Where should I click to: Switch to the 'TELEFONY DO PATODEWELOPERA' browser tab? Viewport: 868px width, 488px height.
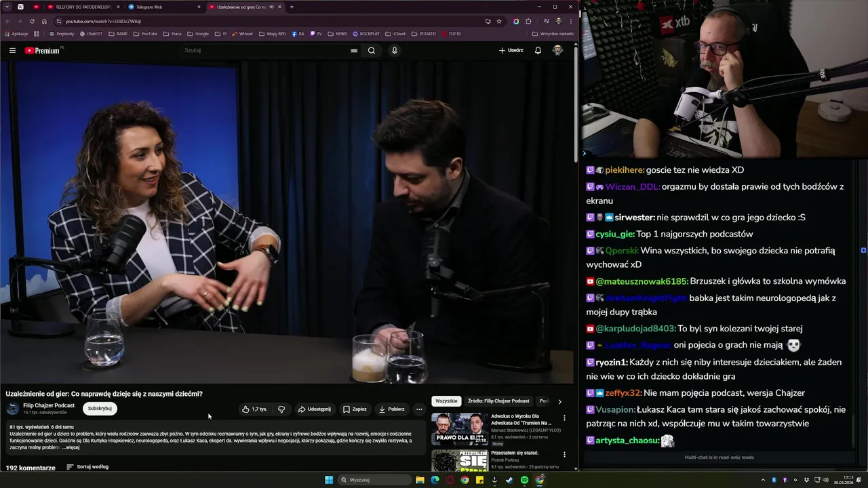click(x=83, y=7)
